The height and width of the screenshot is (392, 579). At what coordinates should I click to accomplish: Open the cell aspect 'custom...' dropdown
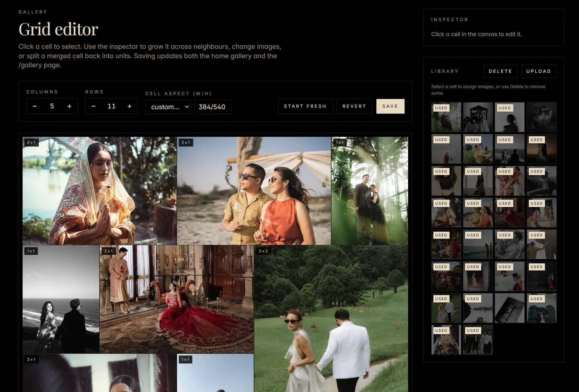[168, 107]
